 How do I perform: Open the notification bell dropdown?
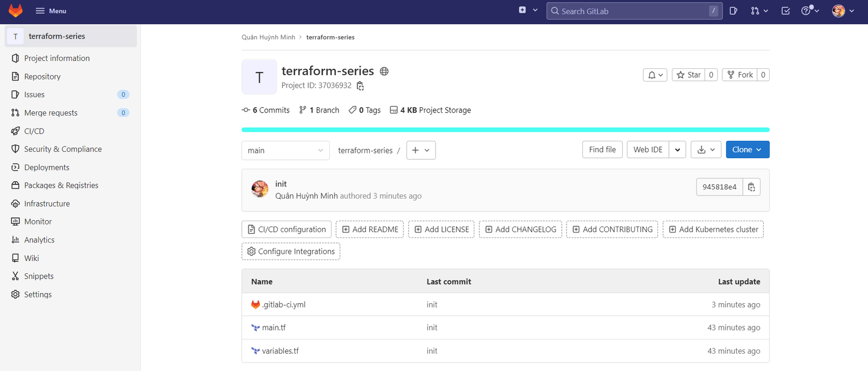click(x=655, y=75)
